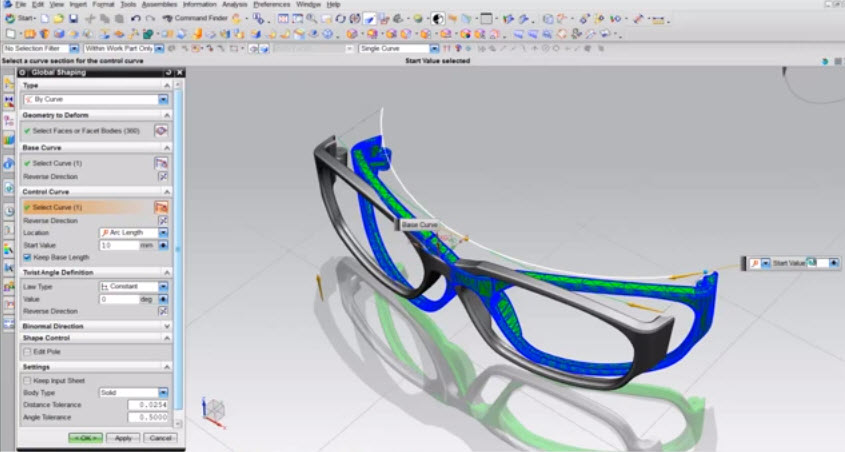Click the face/facet selection icon in Geometry to Deform

coord(161,130)
